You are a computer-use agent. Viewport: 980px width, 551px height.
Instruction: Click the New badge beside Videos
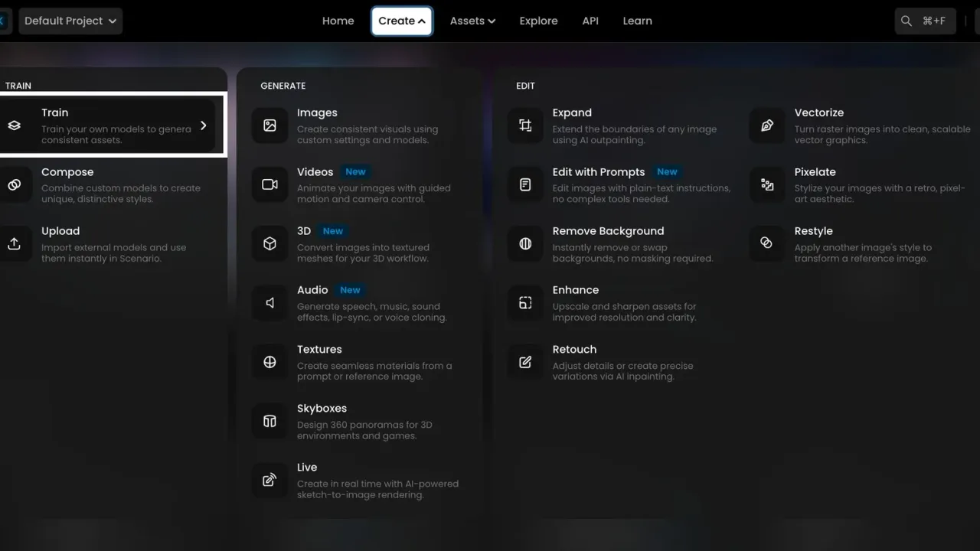[x=355, y=172]
